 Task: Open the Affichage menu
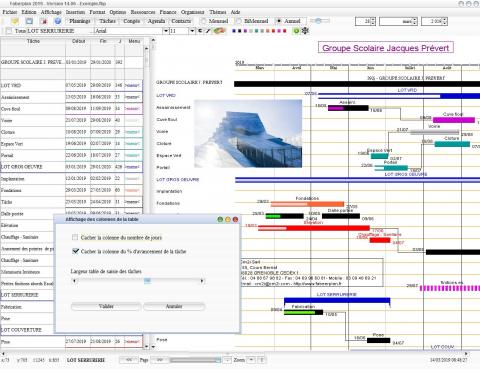pyautogui.click(x=51, y=12)
